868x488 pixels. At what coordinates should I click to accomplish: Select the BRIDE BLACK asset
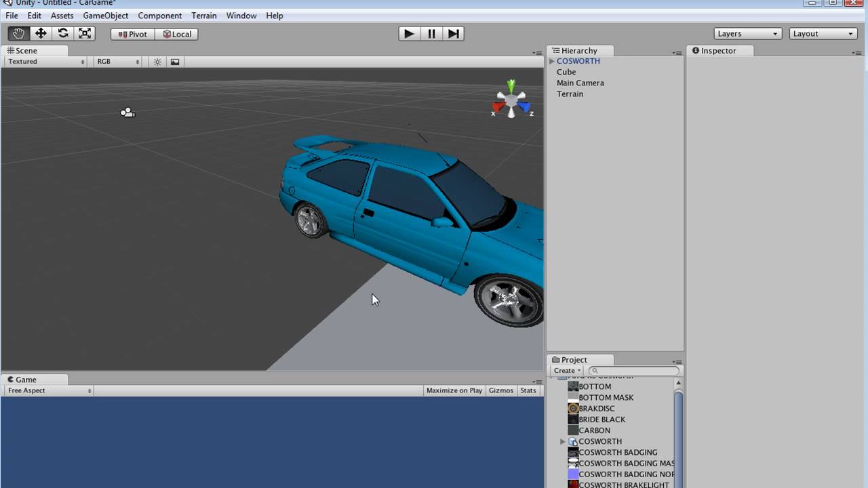click(602, 419)
